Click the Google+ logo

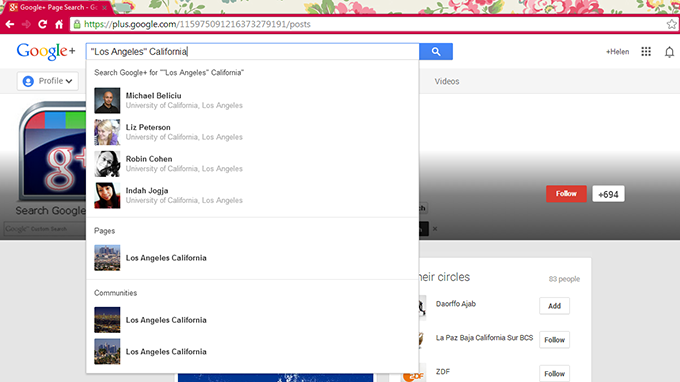[46, 52]
